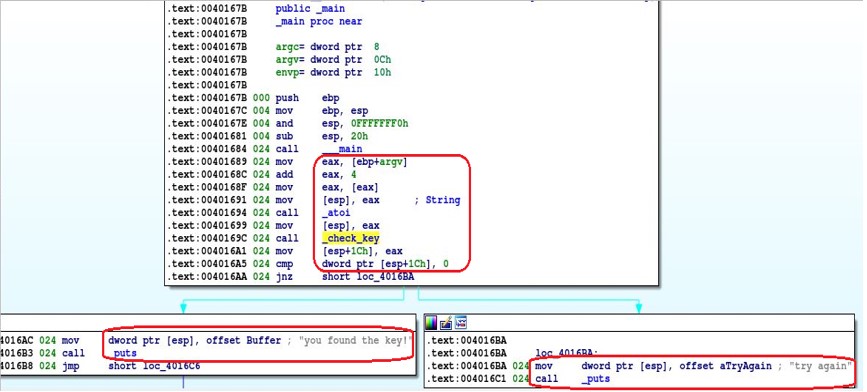Click the cmp operand 'dword ptr [esp+1Ch], 0'

(x=385, y=264)
